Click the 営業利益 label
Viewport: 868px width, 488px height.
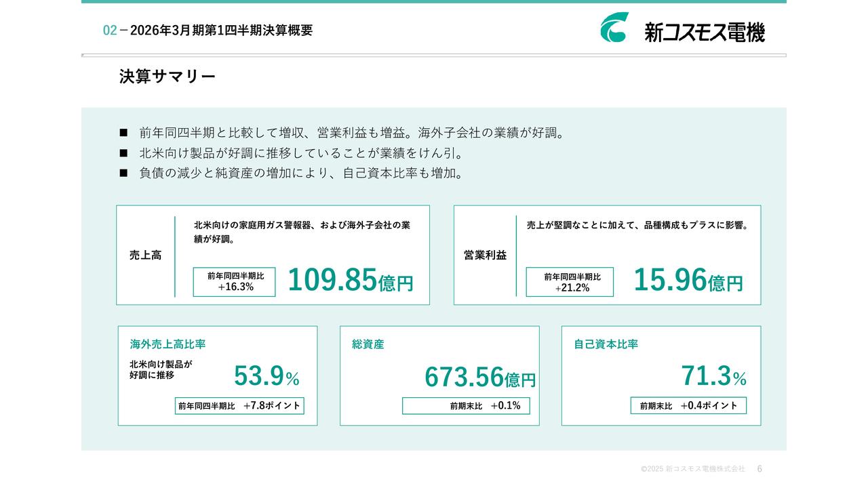point(485,256)
